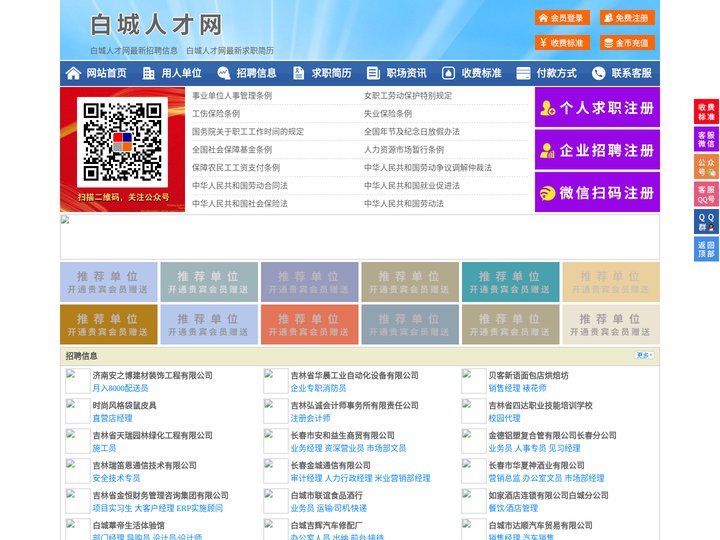
Task: Open company 吉林省金恒财务管理咨询集团有限公司
Action: click(160, 495)
